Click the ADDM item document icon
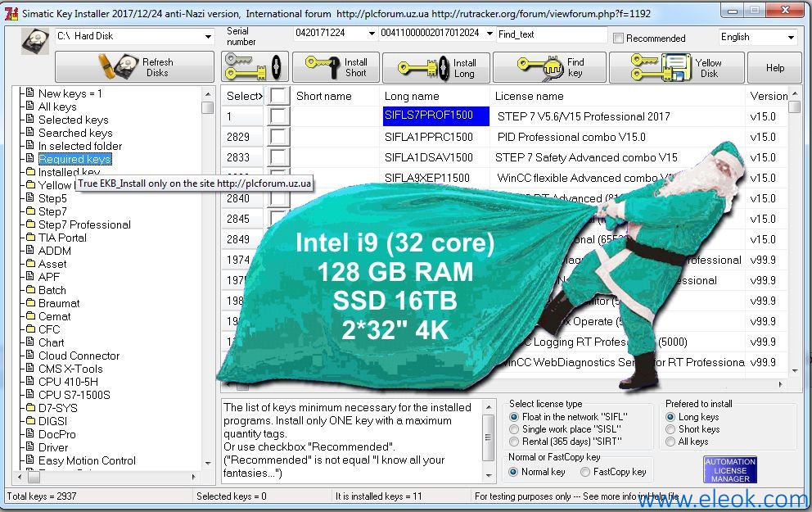 [30, 250]
